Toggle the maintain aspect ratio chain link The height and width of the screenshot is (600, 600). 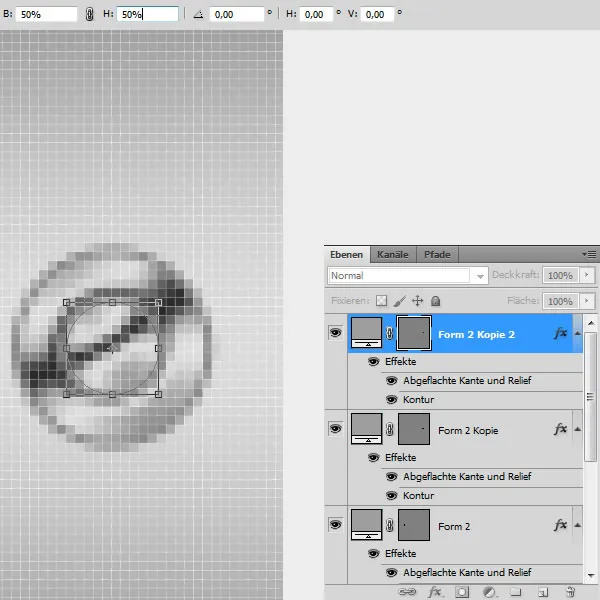coord(90,15)
